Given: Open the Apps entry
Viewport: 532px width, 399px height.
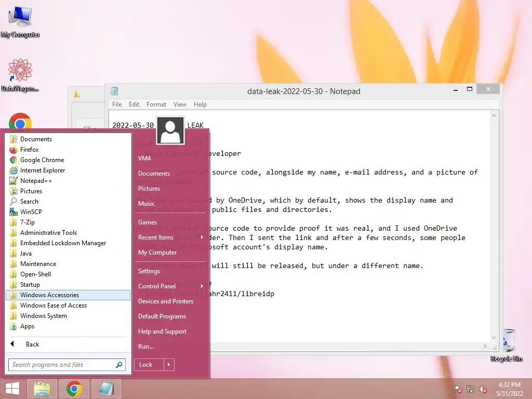Looking at the screenshot, I should pyautogui.click(x=68, y=326).
